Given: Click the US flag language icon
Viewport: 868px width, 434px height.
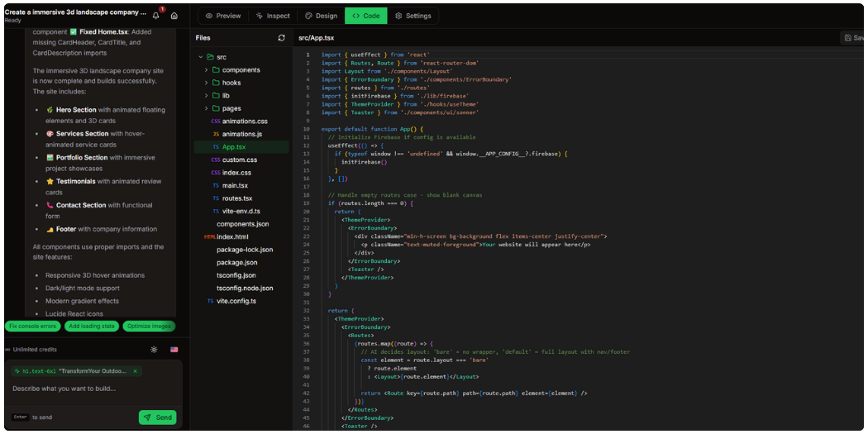Looking at the screenshot, I should pyautogui.click(x=174, y=350).
